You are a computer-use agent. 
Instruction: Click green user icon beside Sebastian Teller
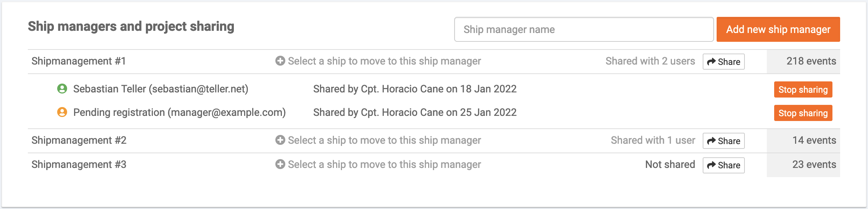point(62,89)
